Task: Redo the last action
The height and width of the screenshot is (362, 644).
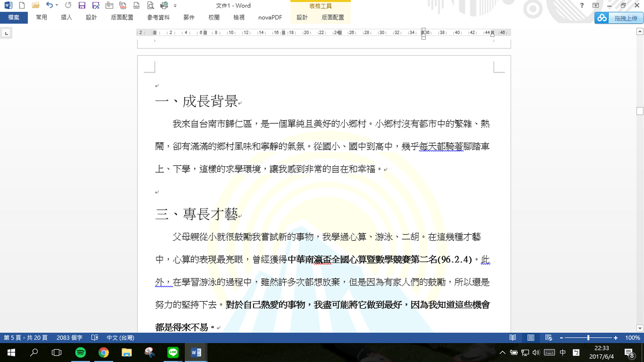Action: 68,6
